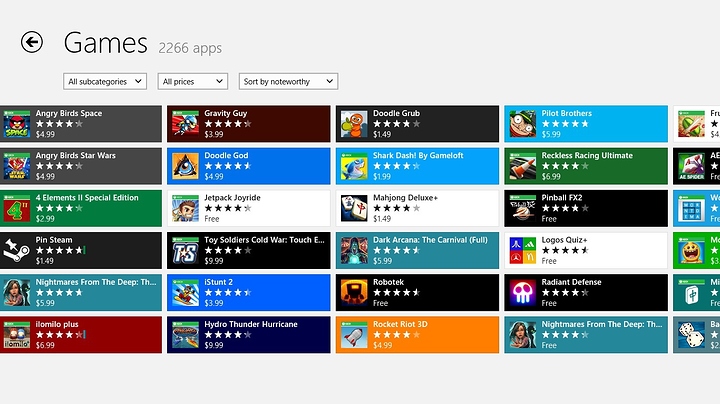Screen dimensions: 720x404
Task: Open the Pin Steam app title
Action: click(54, 240)
